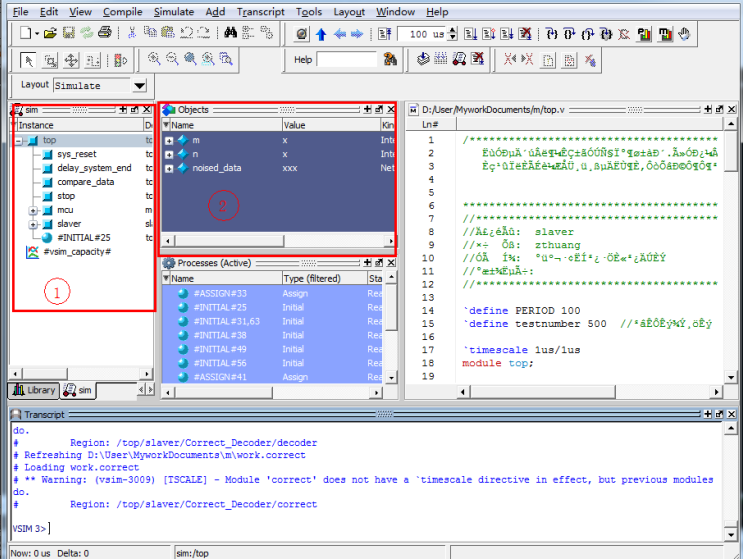This screenshot has height=559, width=743.
Task: Click the Find binoculars icon
Action: (x=229, y=33)
